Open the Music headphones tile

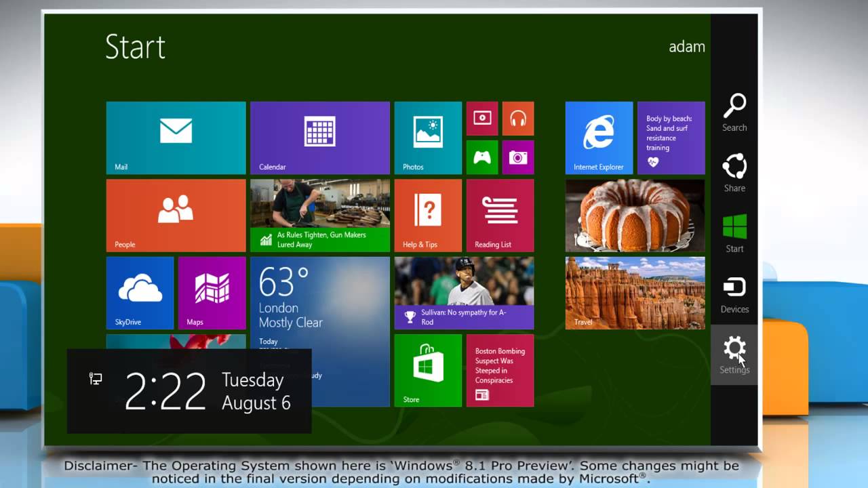click(518, 119)
